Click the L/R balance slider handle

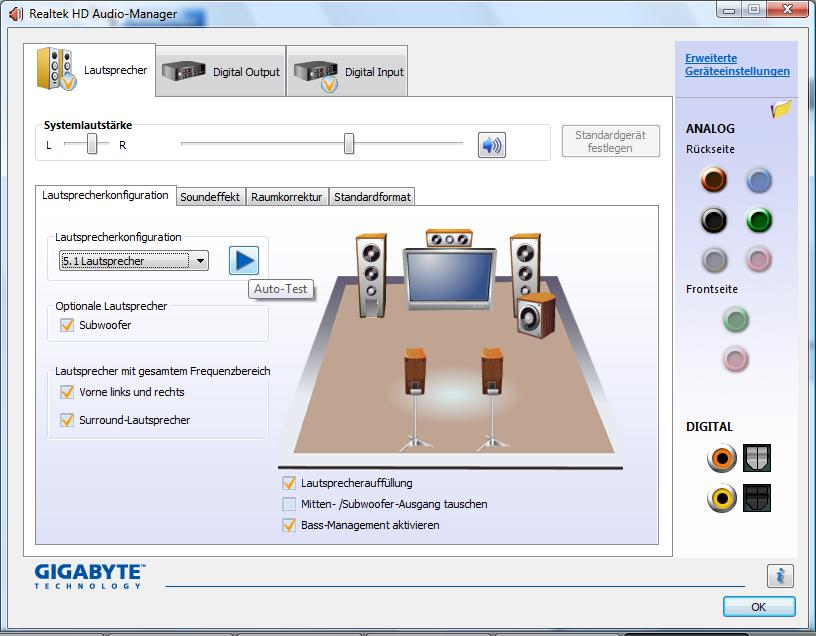(92, 144)
